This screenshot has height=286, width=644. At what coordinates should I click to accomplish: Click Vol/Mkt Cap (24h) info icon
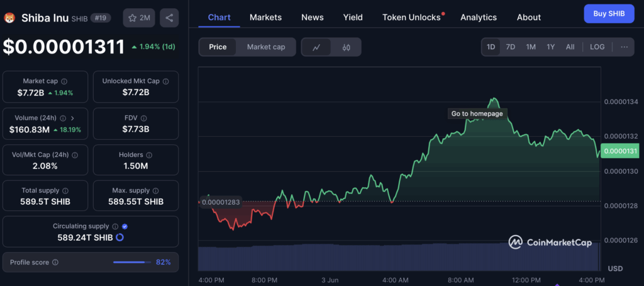tap(75, 155)
